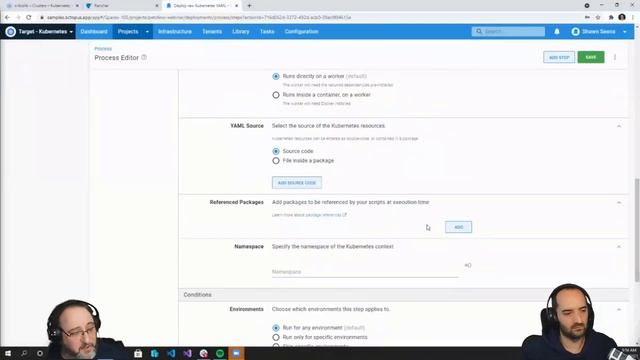Open the Dashboard menu item
The width and height of the screenshot is (640, 360).
point(94,31)
